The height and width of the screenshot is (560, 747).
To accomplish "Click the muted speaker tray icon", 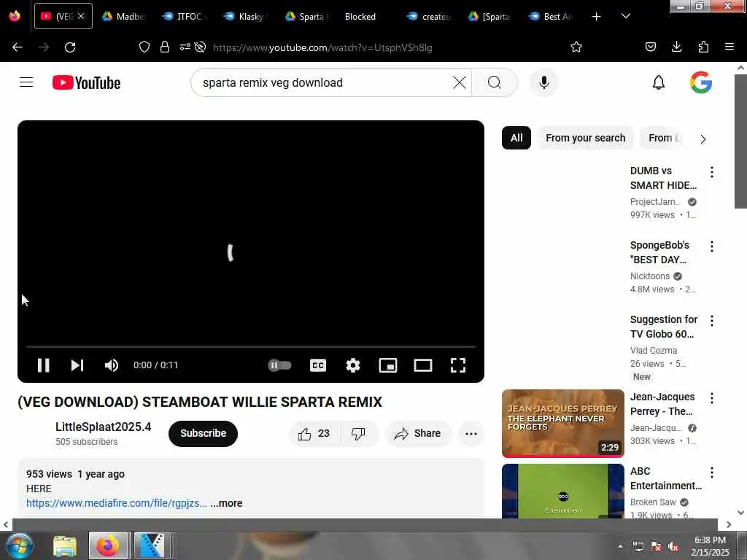I will [673, 547].
